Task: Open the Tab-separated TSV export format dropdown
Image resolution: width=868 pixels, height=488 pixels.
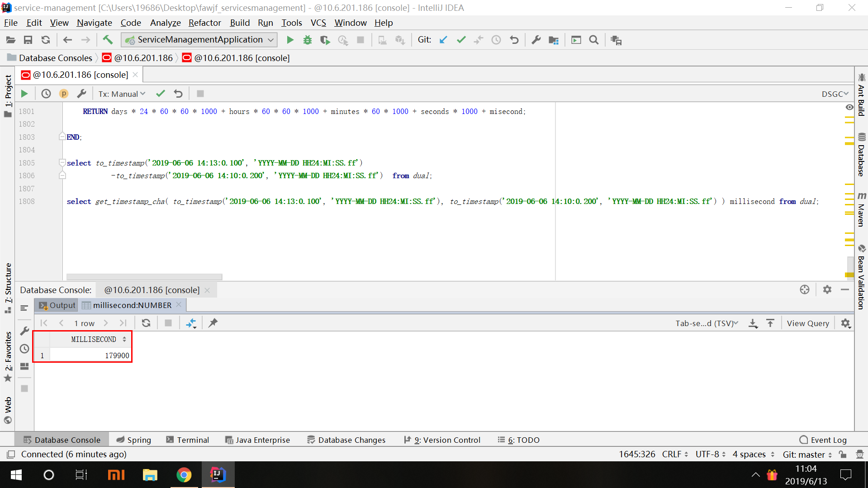Action: pos(706,323)
